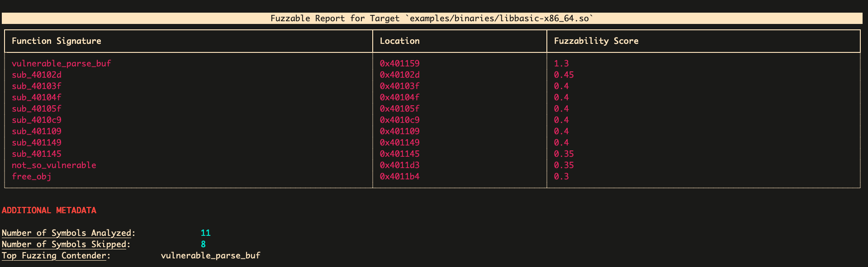Screen dimensions: 868x267
Task: Select the not_so_vulnerable function entry
Action: pos(54,165)
